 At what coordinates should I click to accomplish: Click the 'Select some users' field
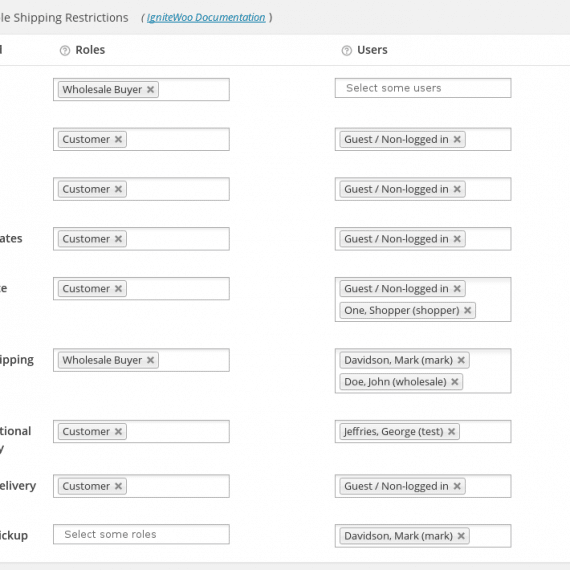423,88
